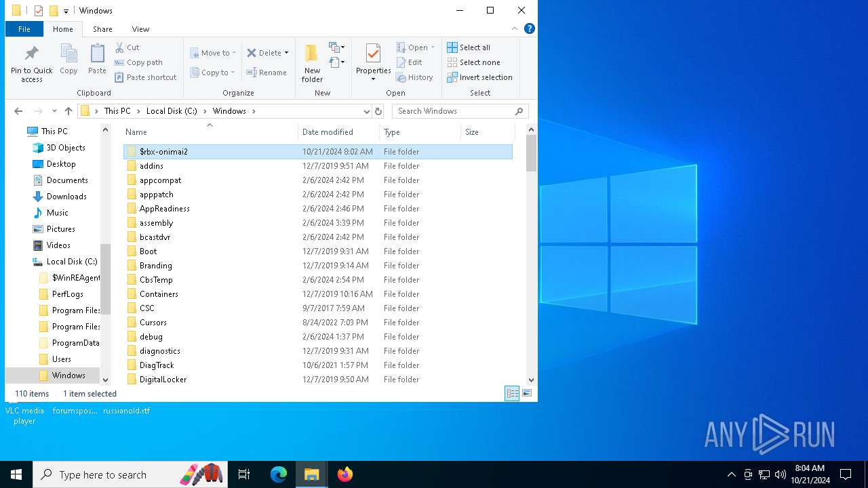Go up one folder level arrow

click(x=68, y=111)
